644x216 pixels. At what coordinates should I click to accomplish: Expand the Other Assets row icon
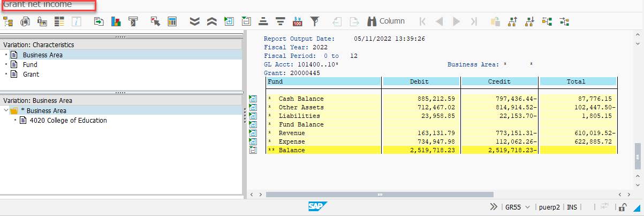pyautogui.click(x=253, y=107)
